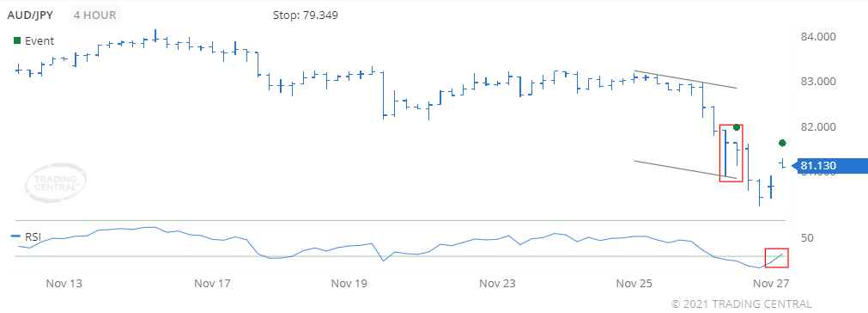
Task: Click the red highlight box on RSI line
Action: coord(776,258)
